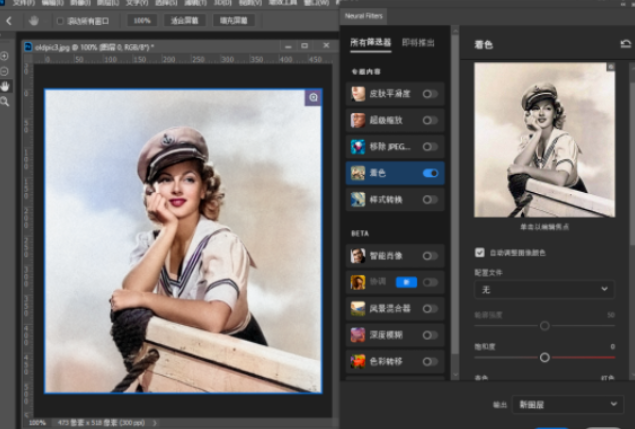Image resolution: width=635 pixels, height=429 pixels.
Task: Click the 100% zoom button
Action: [142, 20]
